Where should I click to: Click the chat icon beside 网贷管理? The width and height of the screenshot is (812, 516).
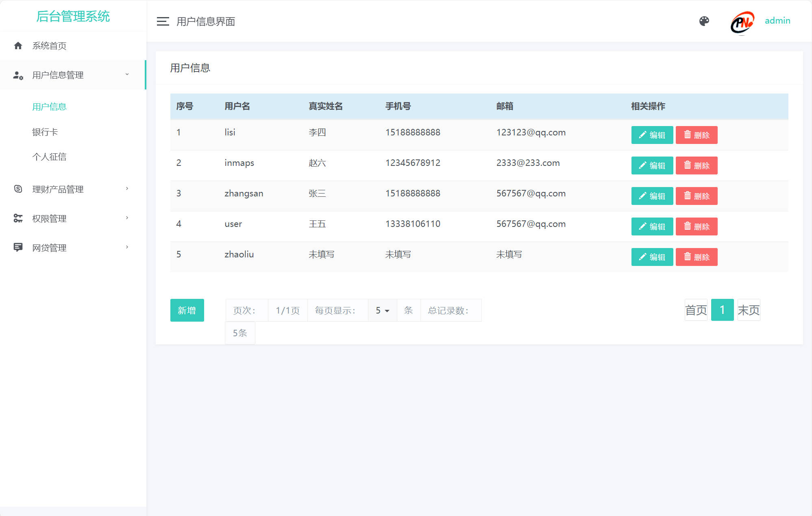[x=18, y=247]
